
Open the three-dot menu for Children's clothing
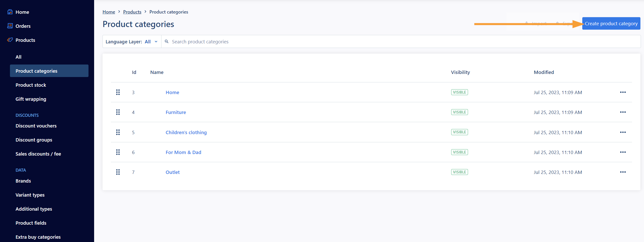(623, 132)
